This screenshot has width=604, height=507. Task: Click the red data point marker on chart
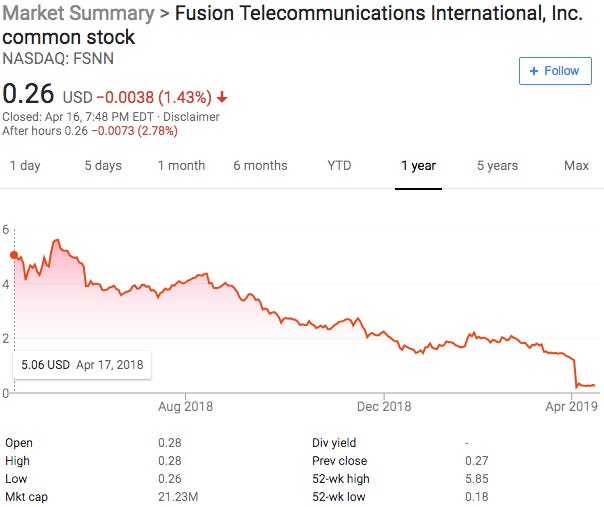click(14, 255)
